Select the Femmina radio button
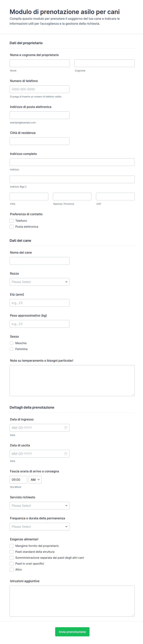This screenshot has width=143, height=644. click(x=12, y=349)
